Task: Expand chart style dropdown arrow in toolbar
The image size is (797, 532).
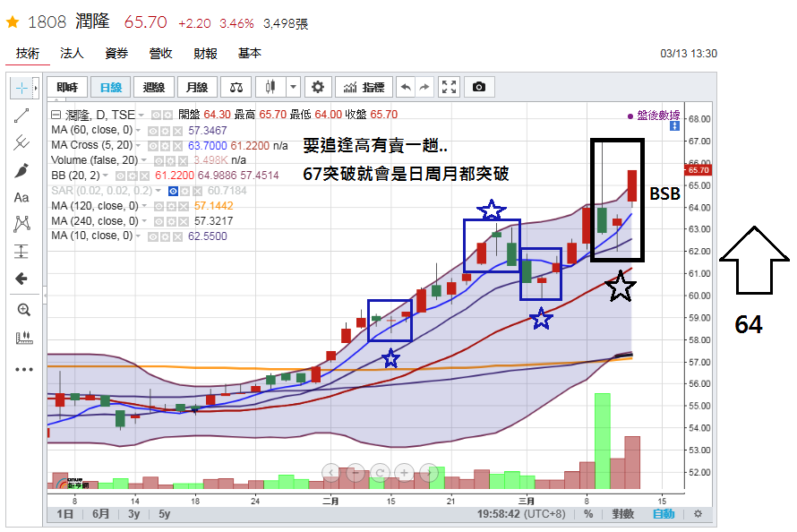Action: pyautogui.click(x=294, y=88)
